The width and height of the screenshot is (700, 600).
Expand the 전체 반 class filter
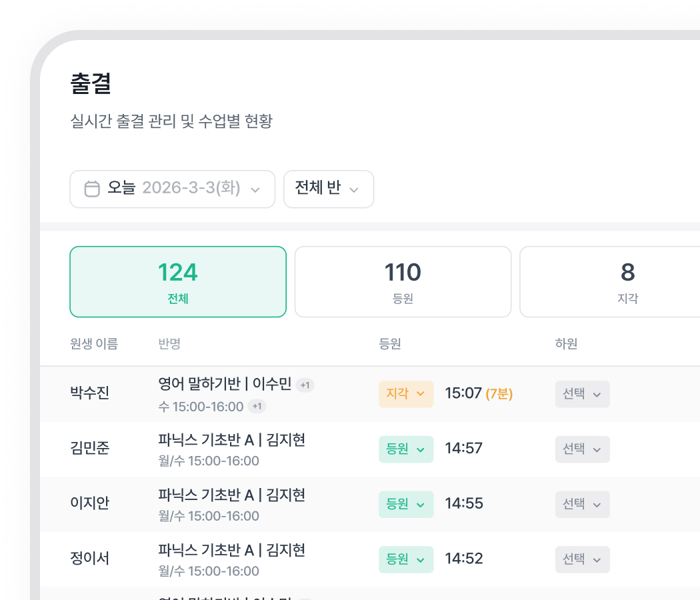coord(328,189)
